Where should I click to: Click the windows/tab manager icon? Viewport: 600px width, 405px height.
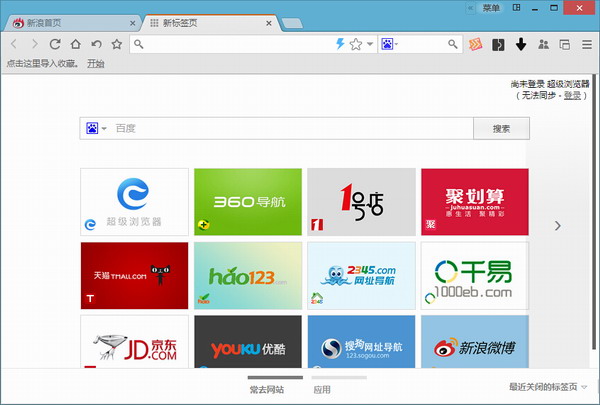tap(565, 44)
